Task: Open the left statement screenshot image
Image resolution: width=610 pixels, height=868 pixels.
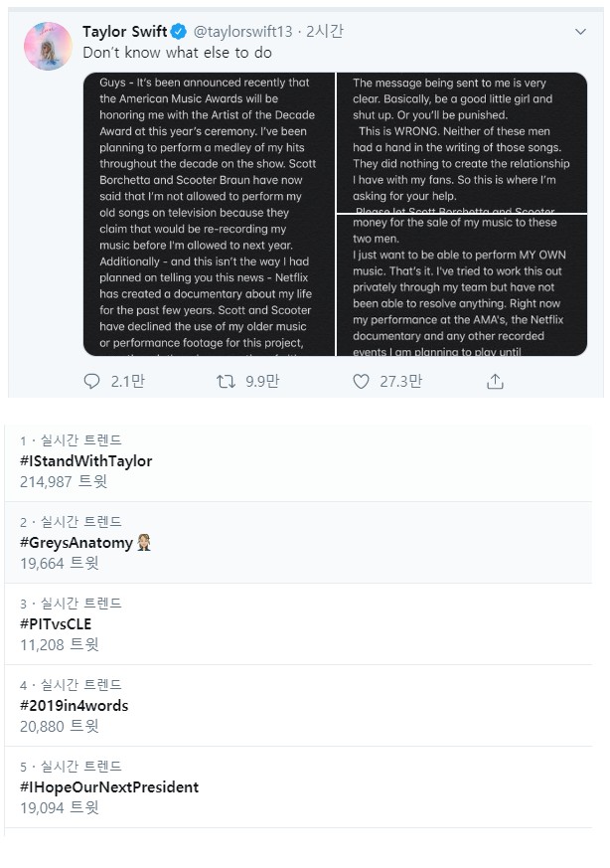Action: 209,214
